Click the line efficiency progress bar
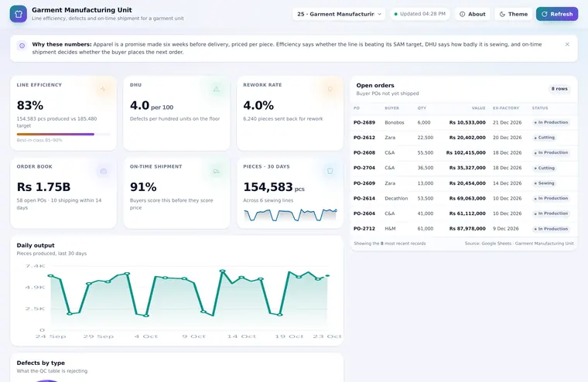This screenshot has height=382, width=588. click(x=63, y=135)
